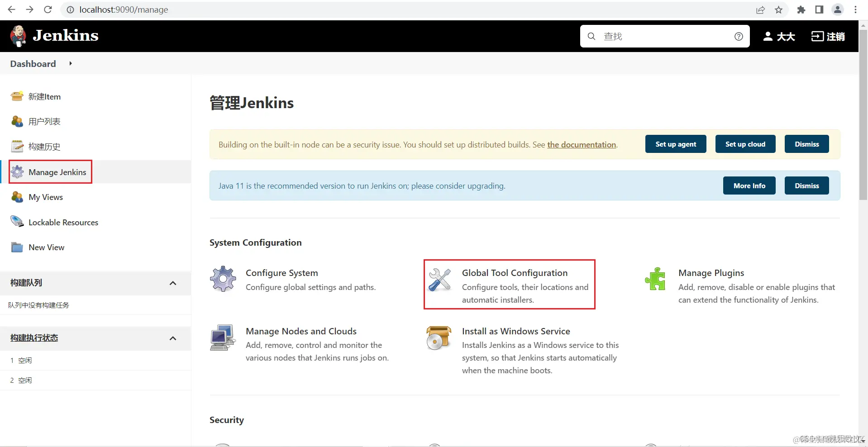
Task: Click executor row 1 空闲
Action: pos(95,361)
